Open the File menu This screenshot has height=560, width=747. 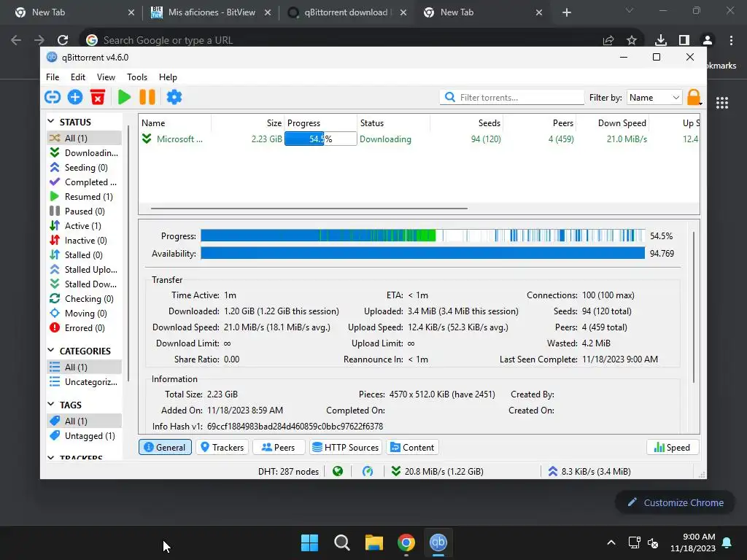tap(53, 77)
